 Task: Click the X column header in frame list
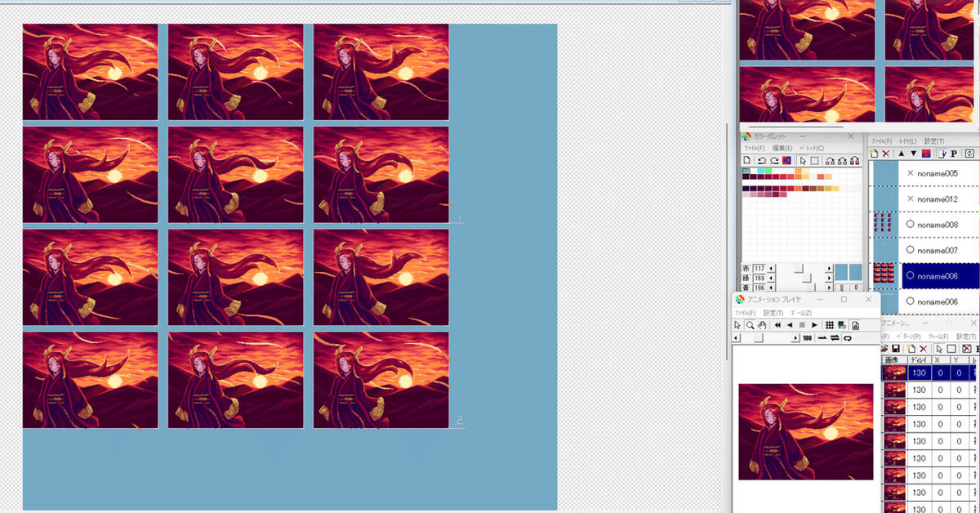coord(940,360)
